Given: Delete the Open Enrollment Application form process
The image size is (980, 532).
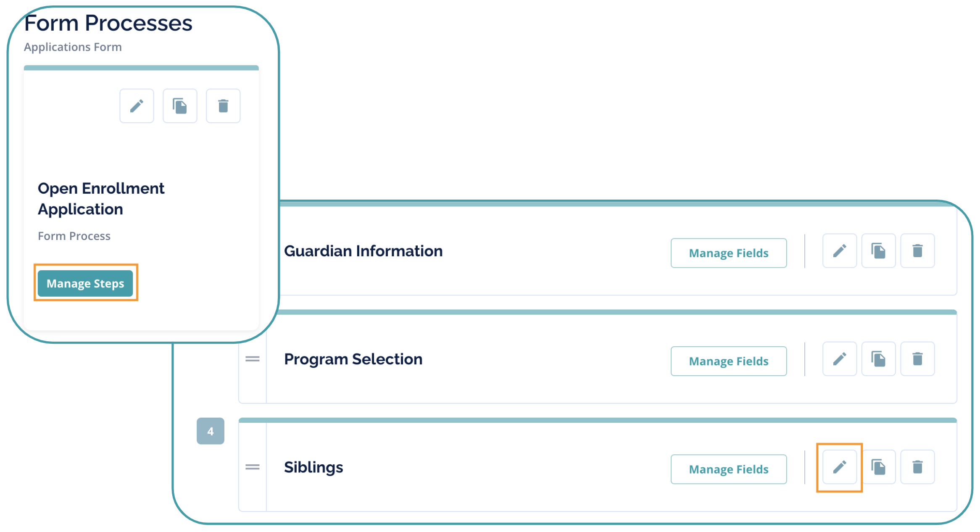Looking at the screenshot, I should pos(223,106).
